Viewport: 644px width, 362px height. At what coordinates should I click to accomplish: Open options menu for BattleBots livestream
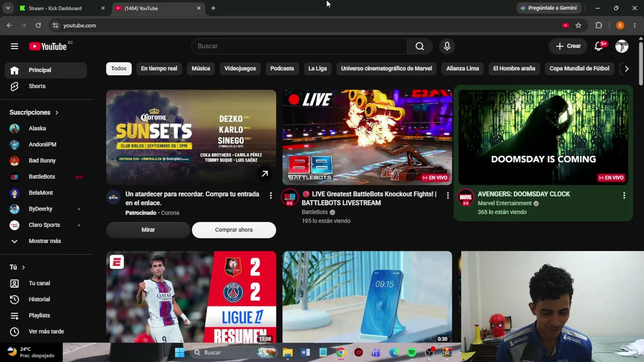pyautogui.click(x=448, y=195)
